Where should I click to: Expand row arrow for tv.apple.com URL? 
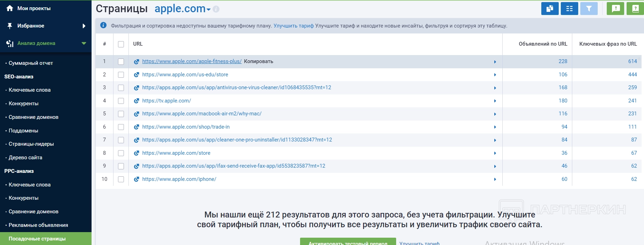point(495,101)
